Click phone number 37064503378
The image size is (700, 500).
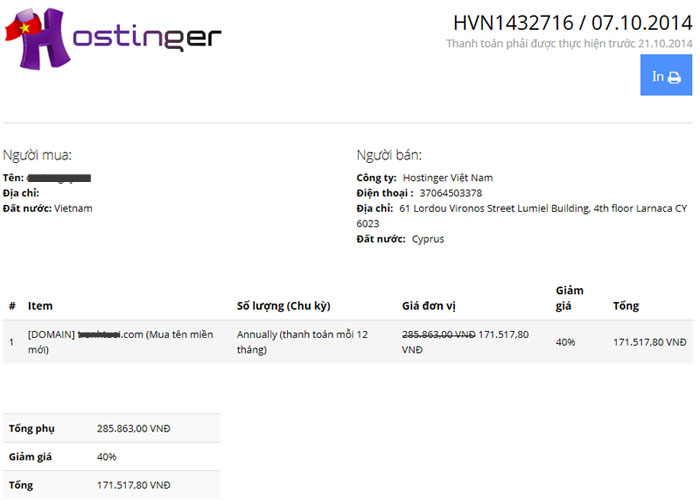450,193
